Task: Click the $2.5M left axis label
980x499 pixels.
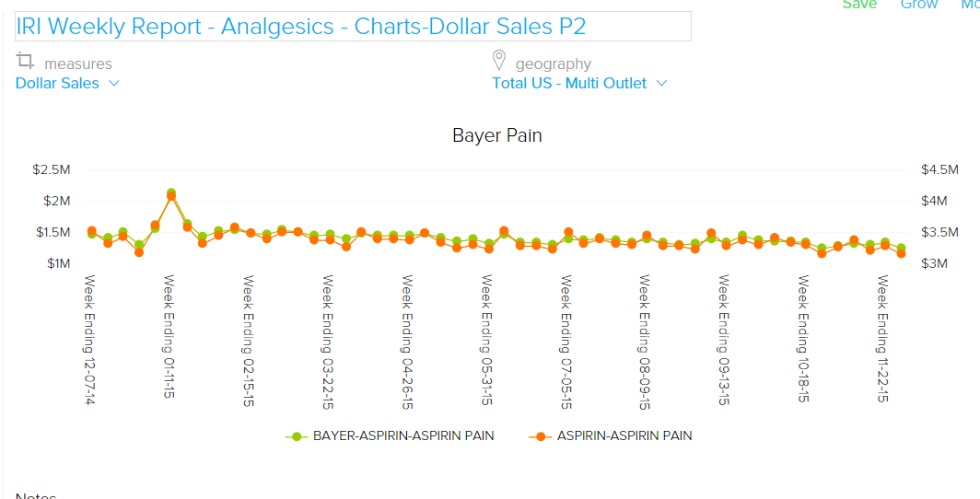Action: 52,169
